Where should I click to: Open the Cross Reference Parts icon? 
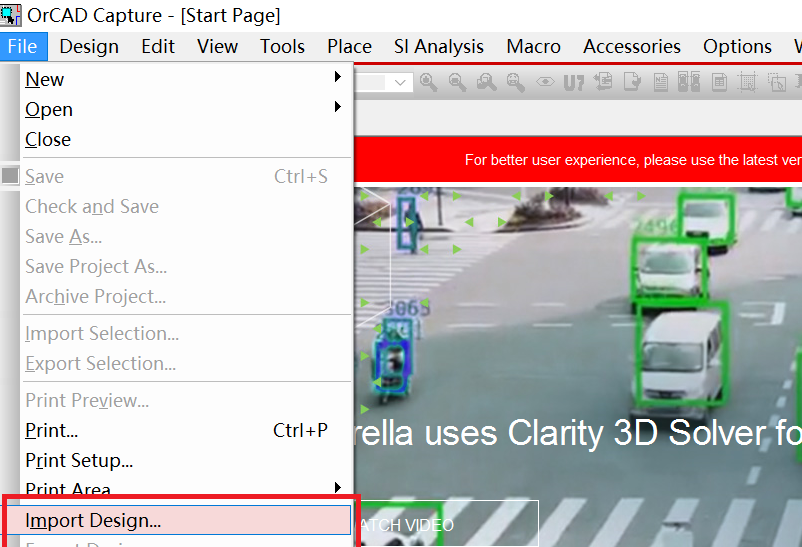689,82
